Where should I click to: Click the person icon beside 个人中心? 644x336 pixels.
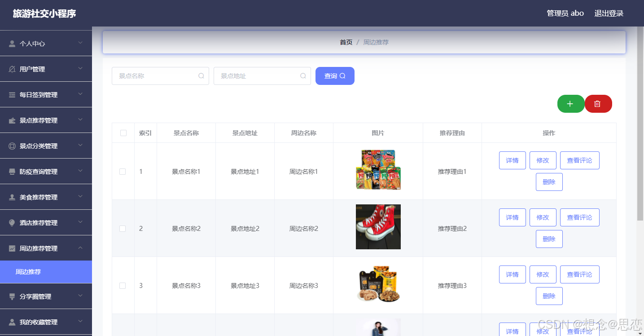coord(12,44)
